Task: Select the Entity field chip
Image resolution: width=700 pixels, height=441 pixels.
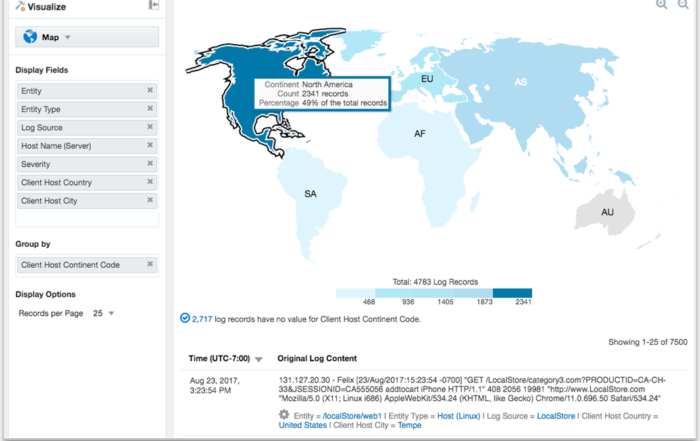Action: click(87, 91)
